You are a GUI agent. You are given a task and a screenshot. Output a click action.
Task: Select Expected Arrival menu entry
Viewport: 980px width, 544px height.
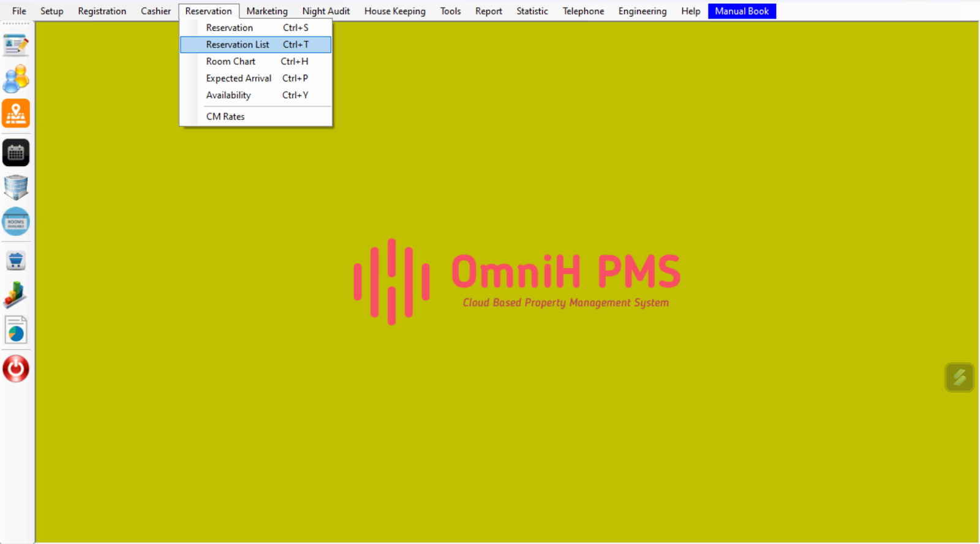click(256, 78)
